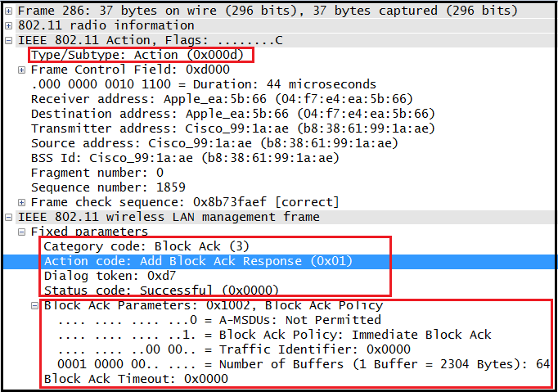Collapse the IEEE 802.11 Action section
This screenshot has width=558, height=392.
click(x=9, y=40)
